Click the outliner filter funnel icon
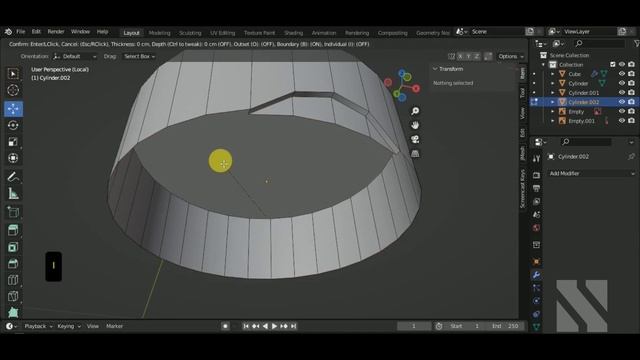Viewport: 640px width, 360px height. (x=636, y=43)
